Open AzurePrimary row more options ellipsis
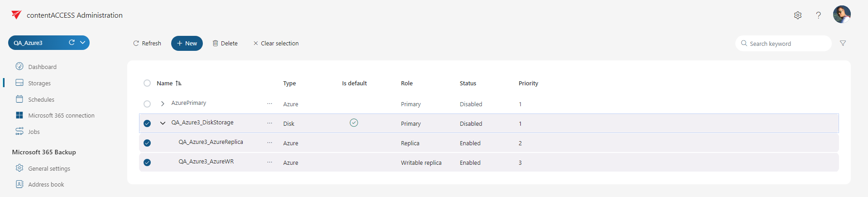This screenshot has height=197, width=868. click(x=270, y=103)
